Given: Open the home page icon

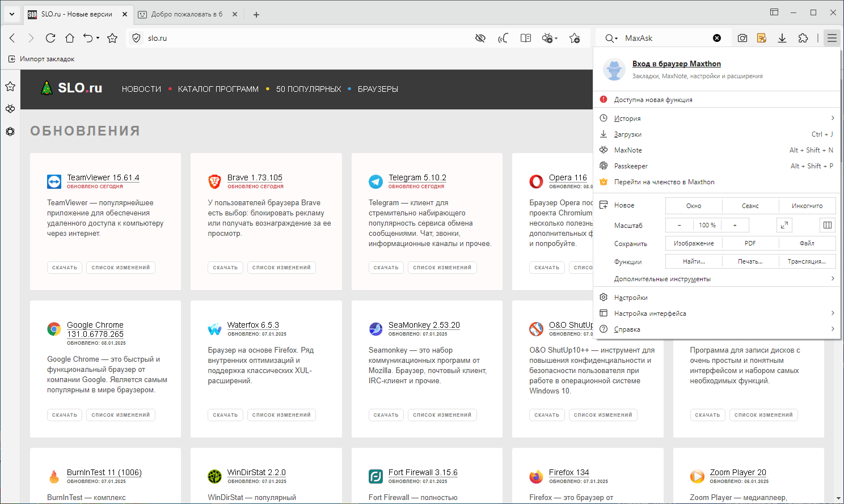Looking at the screenshot, I should [x=70, y=38].
